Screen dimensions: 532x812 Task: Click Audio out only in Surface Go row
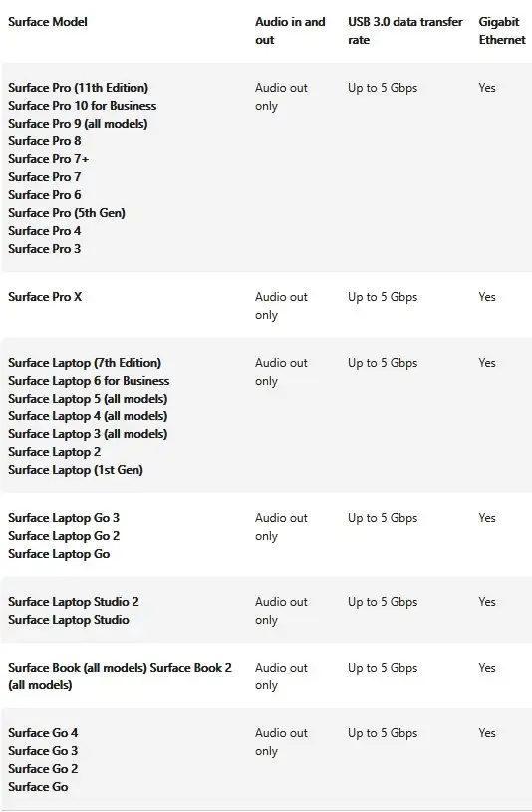pyautogui.click(x=281, y=742)
